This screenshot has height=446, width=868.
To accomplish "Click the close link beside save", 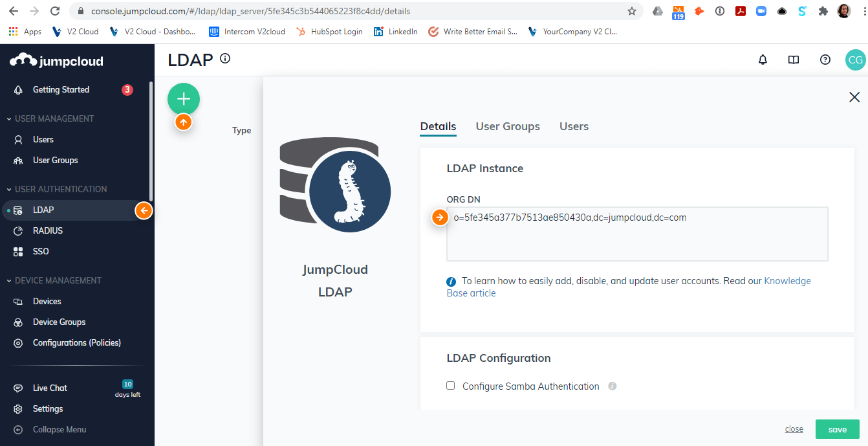I will (x=794, y=429).
